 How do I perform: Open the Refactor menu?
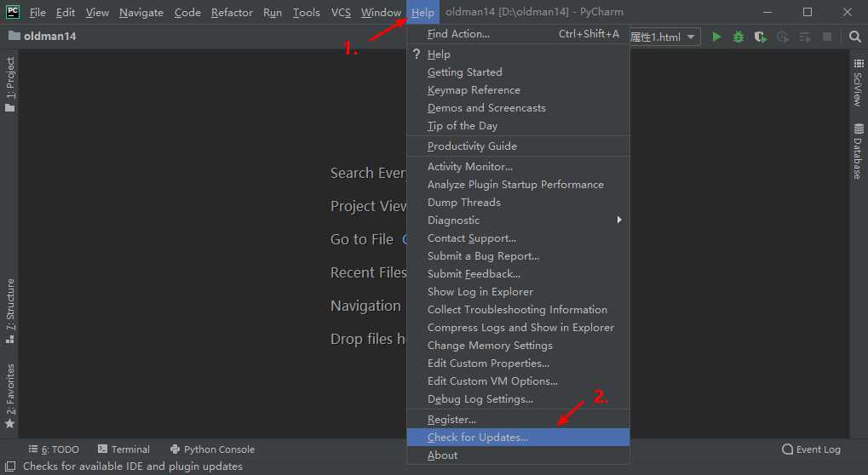[232, 12]
